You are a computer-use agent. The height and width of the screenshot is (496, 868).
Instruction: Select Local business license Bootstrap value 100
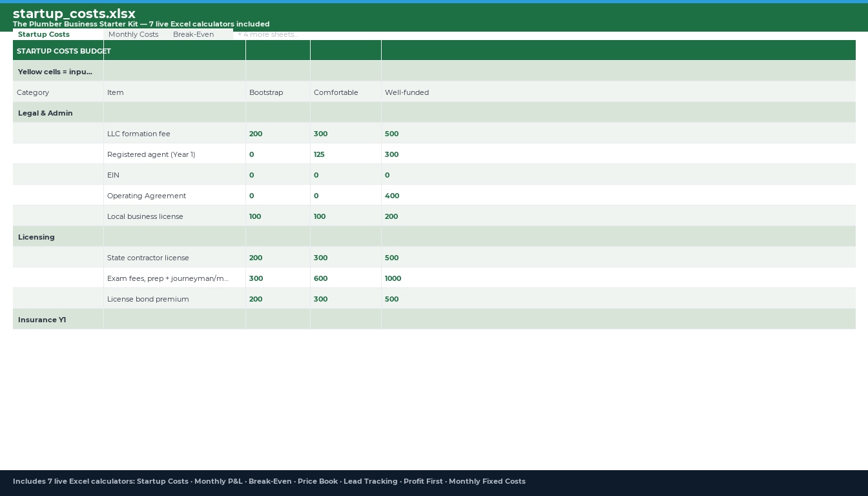278,216
